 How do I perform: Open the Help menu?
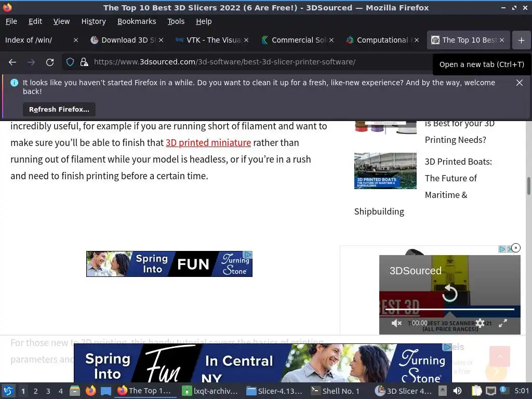coord(204,21)
